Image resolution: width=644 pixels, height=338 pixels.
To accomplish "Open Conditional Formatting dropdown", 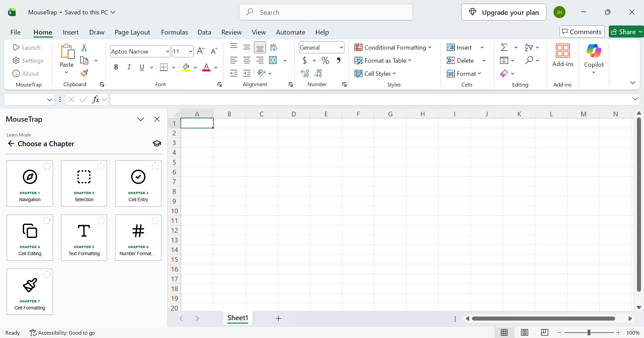I will (393, 47).
